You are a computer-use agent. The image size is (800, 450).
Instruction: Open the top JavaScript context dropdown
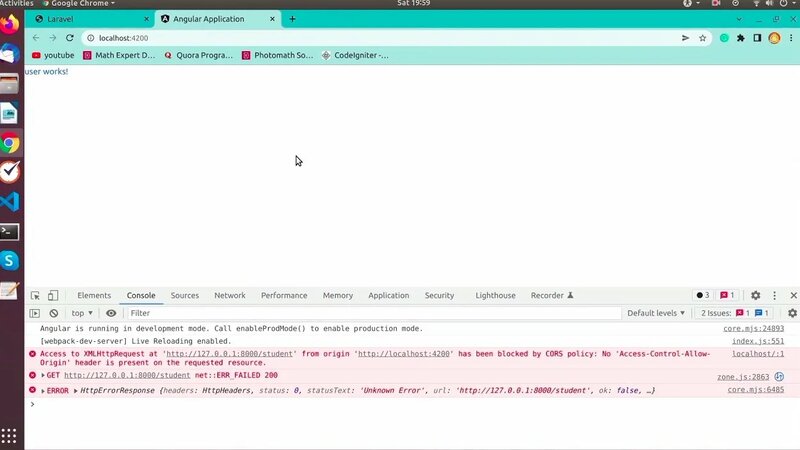click(82, 313)
